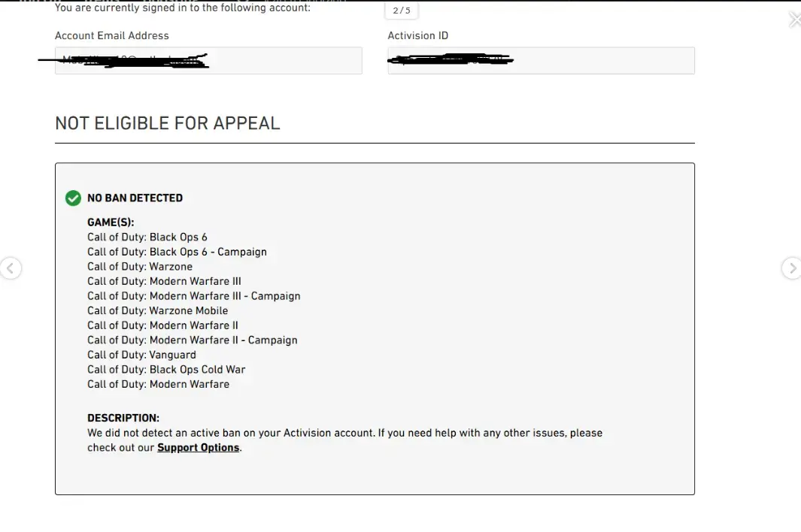Click the DESCRIPTION label
The image size is (801, 532).
[123, 419]
